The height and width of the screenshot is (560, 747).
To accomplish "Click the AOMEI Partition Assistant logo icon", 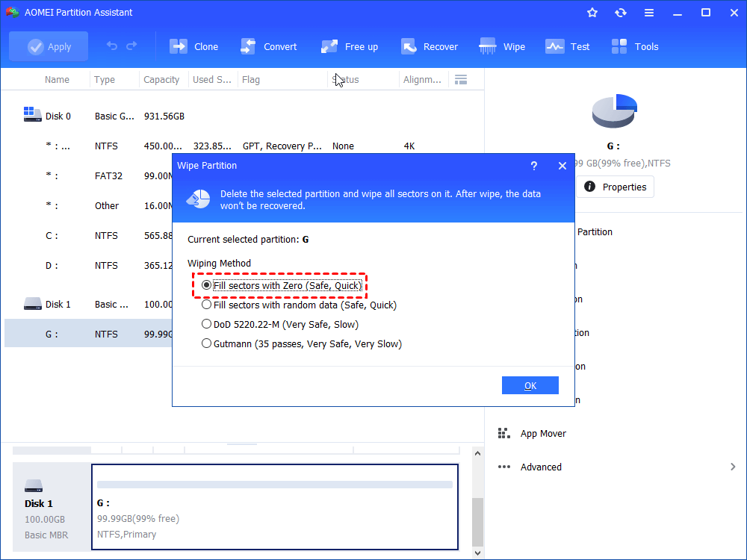I will (13, 13).
